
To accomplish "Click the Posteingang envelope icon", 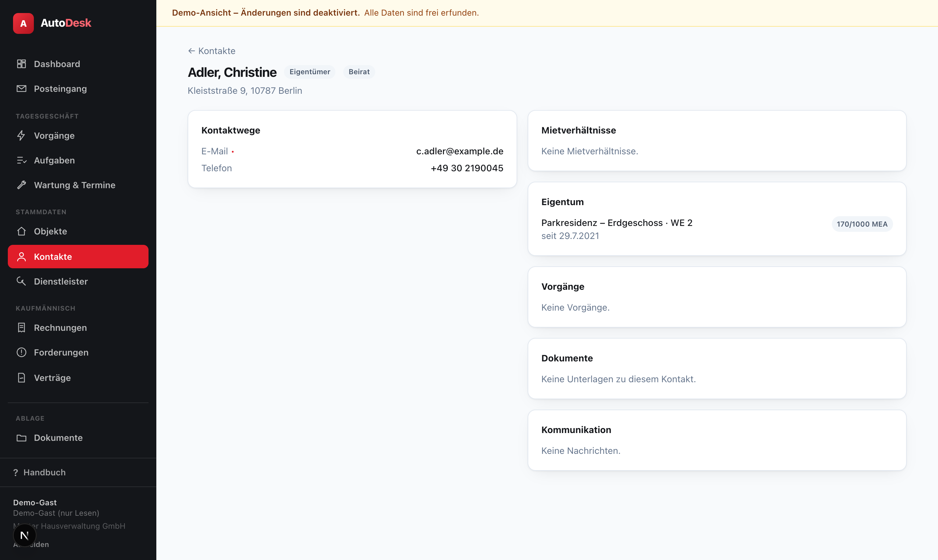I will tap(21, 89).
